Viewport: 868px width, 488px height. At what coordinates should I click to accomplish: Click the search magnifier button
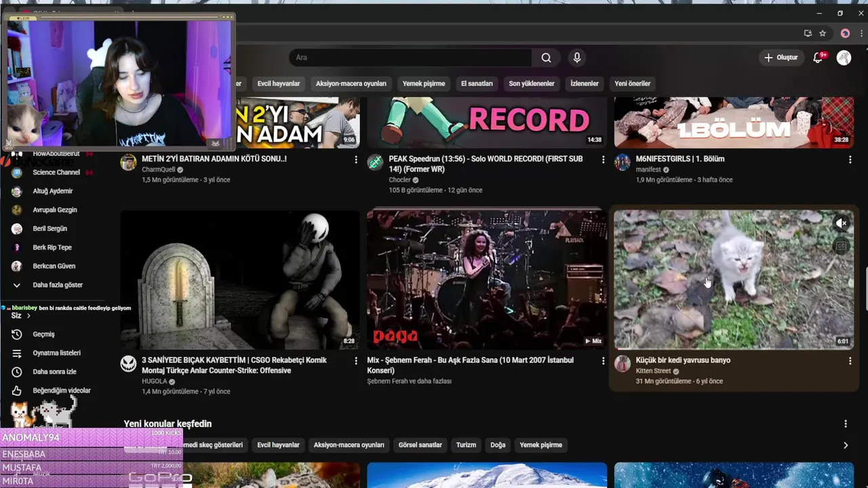pos(546,58)
